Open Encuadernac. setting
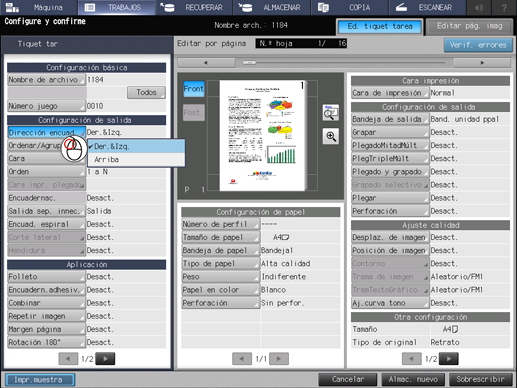 click(x=46, y=198)
